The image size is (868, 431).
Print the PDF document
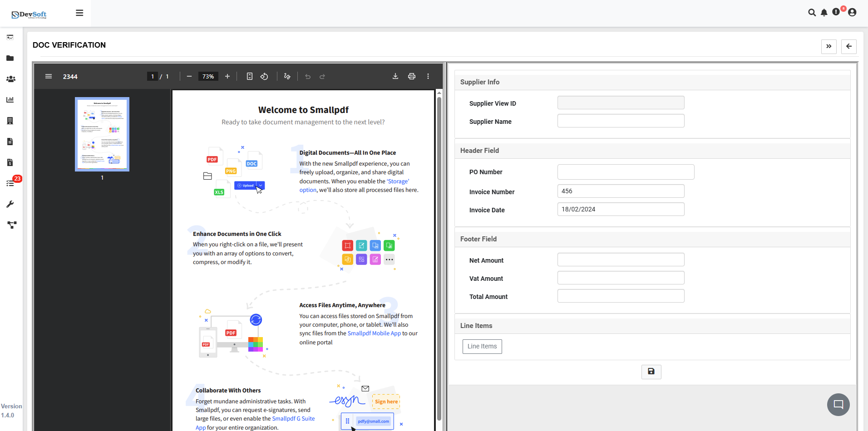tap(412, 76)
